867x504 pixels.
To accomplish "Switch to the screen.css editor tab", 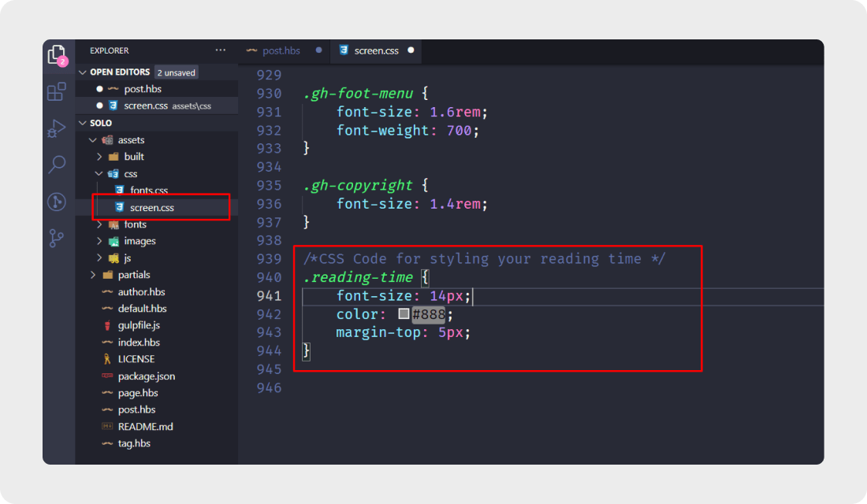I will point(376,50).
